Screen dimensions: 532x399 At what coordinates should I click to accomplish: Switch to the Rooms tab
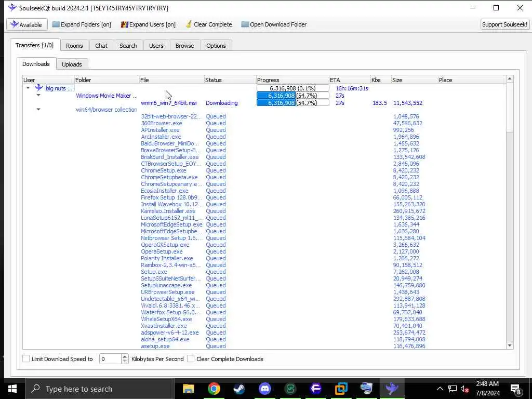pyautogui.click(x=74, y=46)
